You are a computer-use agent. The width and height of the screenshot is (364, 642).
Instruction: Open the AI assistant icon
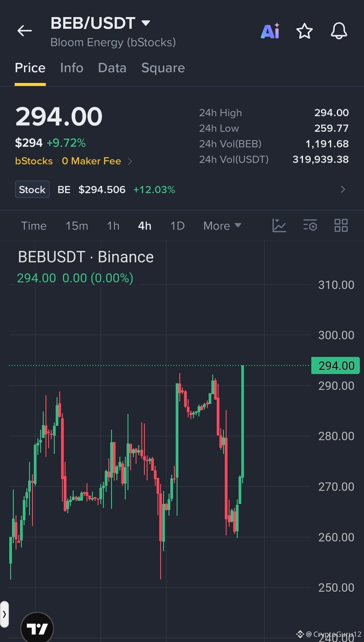click(270, 31)
